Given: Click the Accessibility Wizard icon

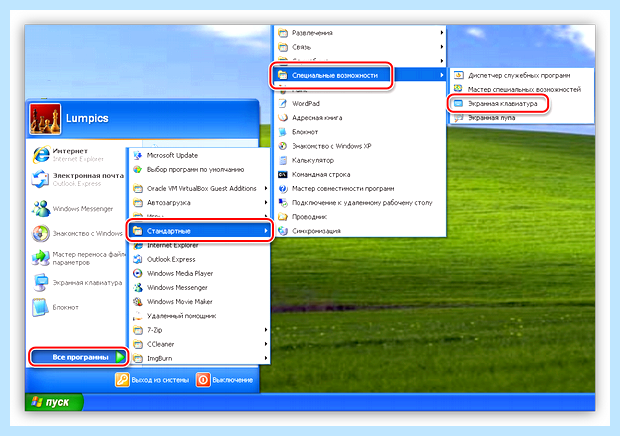Looking at the screenshot, I should (x=458, y=89).
